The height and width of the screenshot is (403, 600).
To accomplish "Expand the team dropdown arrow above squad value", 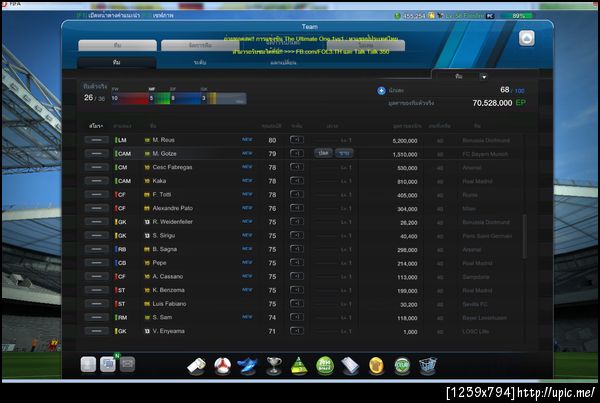I will pyautogui.click(x=484, y=77).
